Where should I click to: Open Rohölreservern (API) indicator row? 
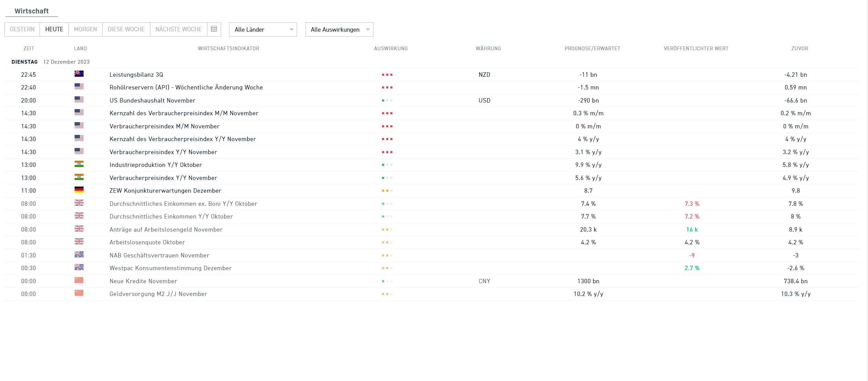click(x=186, y=87)
